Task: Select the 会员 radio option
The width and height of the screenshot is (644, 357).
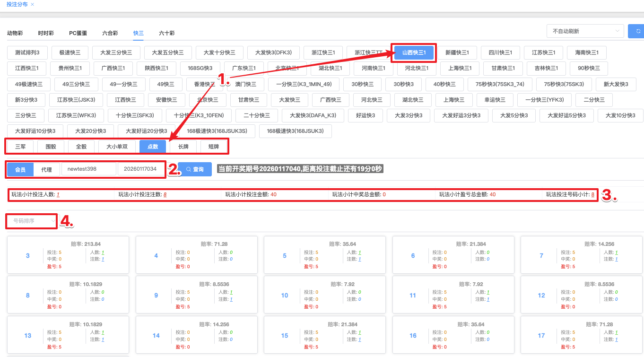Action: [20, 169]
